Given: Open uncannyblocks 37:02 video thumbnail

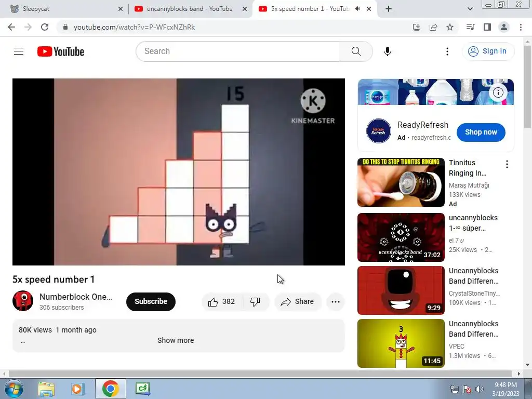Looking at the screenshot, I should point(401,237).
